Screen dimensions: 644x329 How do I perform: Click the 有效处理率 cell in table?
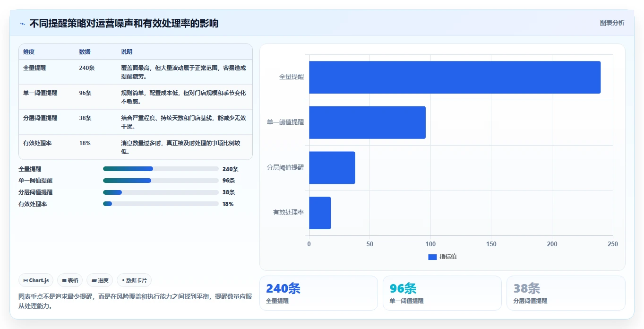(37, 143)
